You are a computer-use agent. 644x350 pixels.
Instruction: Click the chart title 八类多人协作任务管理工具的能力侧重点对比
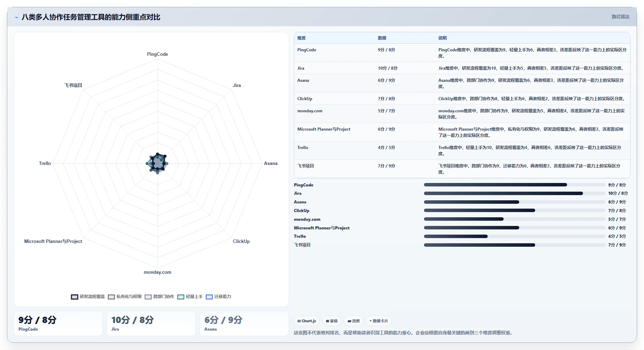[x=91, y=17]
